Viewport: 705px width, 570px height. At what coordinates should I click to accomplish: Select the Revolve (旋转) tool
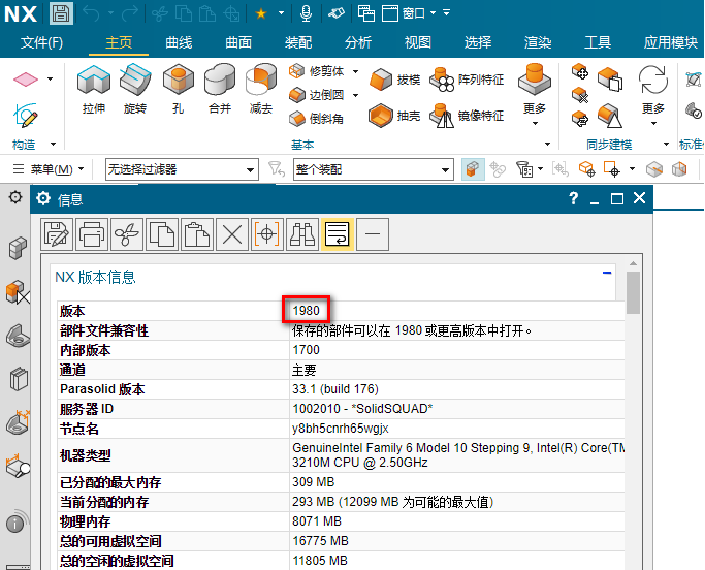135,89
